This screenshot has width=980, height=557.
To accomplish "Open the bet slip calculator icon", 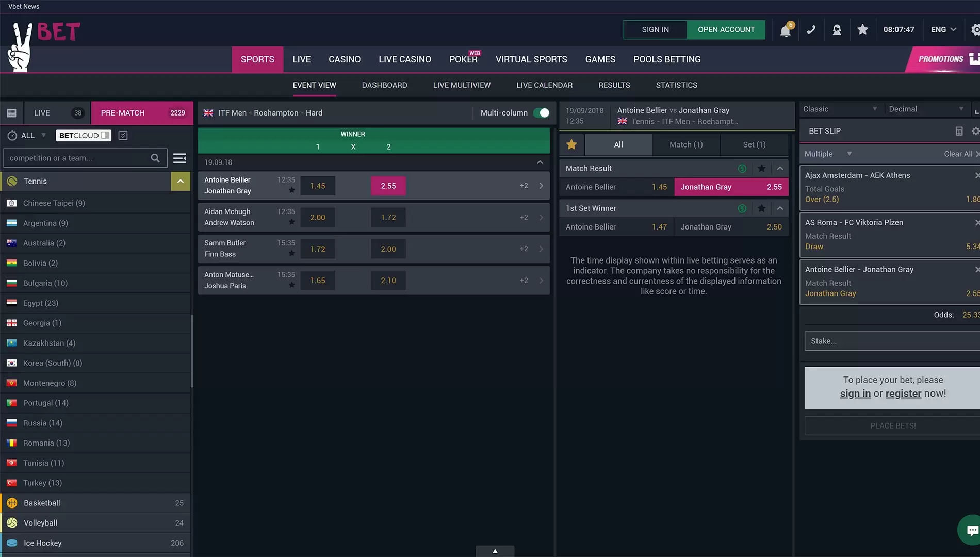I will coord(959,131).
